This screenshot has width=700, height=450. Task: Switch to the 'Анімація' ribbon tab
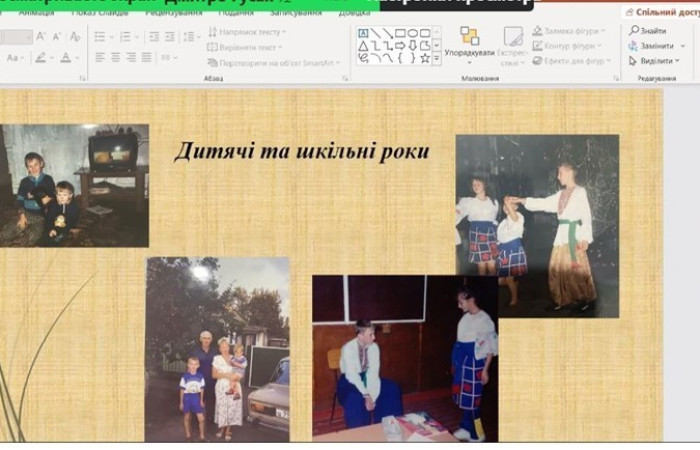pyautogui.click(x=37, y=13)
